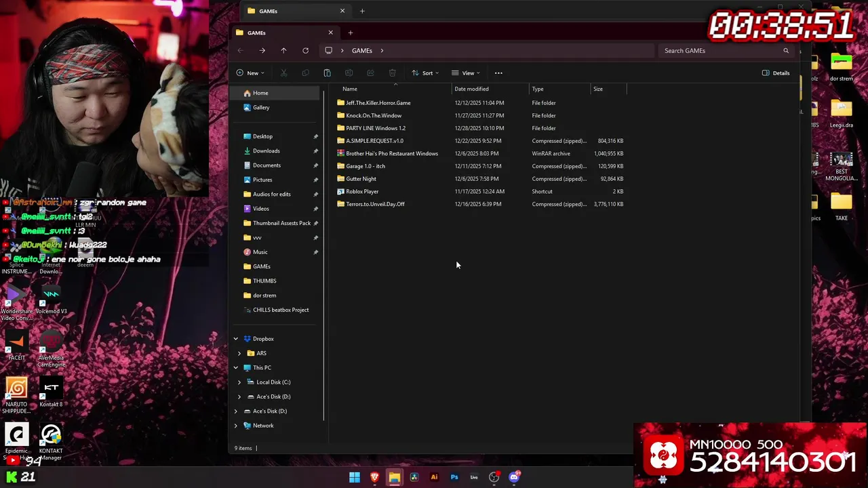Add a new tab in back window

[362, 11]
